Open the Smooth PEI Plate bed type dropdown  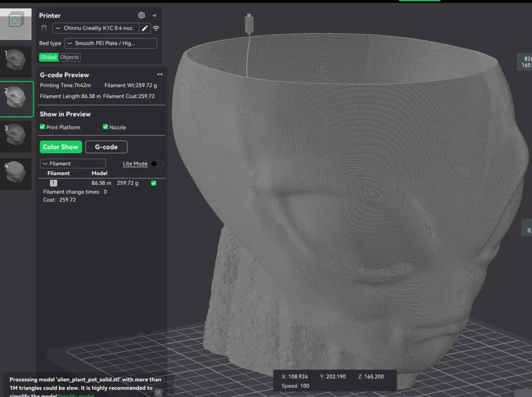[111, 43]
